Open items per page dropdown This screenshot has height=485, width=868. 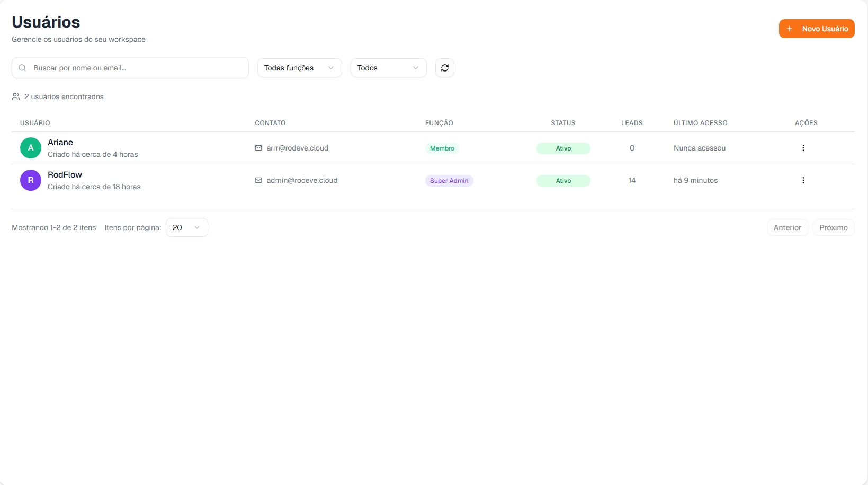click(x=186, y=227)
